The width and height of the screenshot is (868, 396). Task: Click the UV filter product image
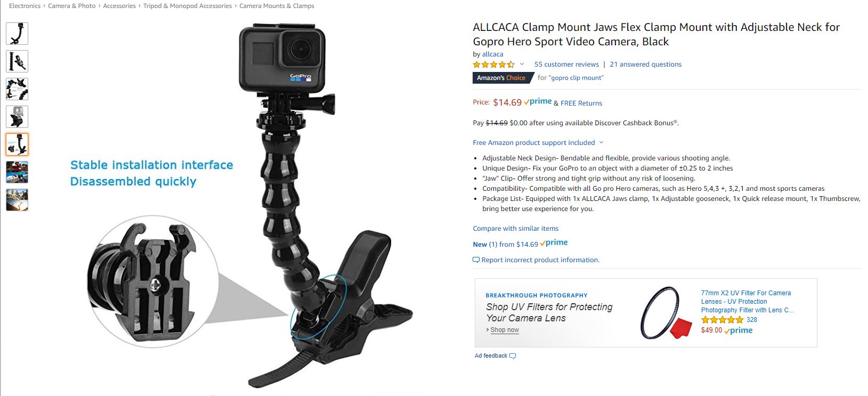(665, 313)
